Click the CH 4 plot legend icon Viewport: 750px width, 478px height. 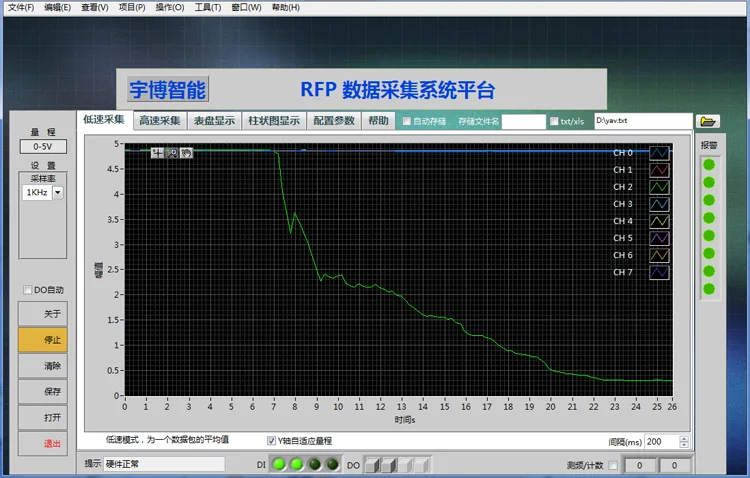[659, 221]
